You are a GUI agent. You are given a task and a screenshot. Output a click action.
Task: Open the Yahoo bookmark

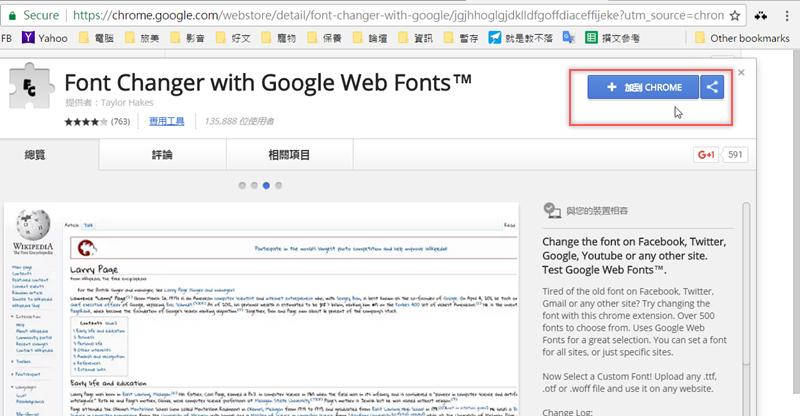(x=44, y=39)
